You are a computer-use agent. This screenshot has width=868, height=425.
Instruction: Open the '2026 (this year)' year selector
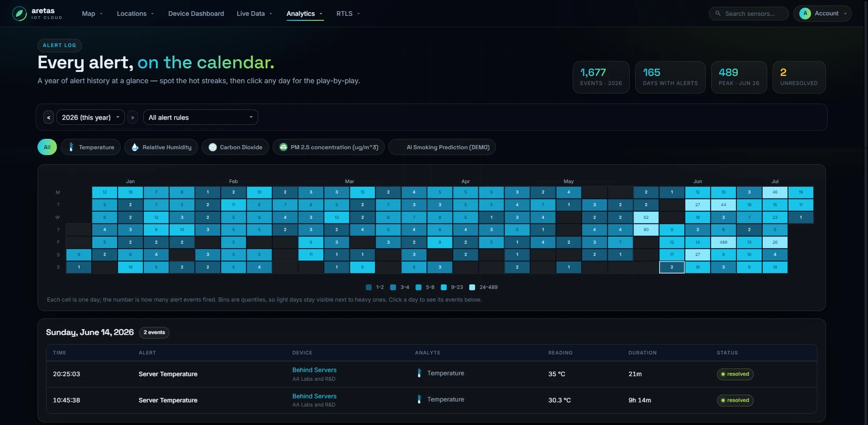point(91,117)
